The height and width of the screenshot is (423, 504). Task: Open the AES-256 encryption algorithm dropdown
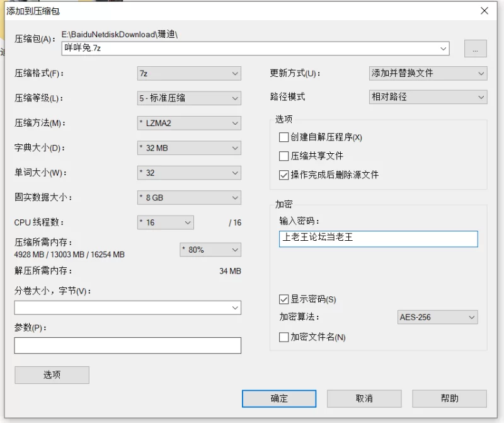pyautogui.click(x=437, y=317)
